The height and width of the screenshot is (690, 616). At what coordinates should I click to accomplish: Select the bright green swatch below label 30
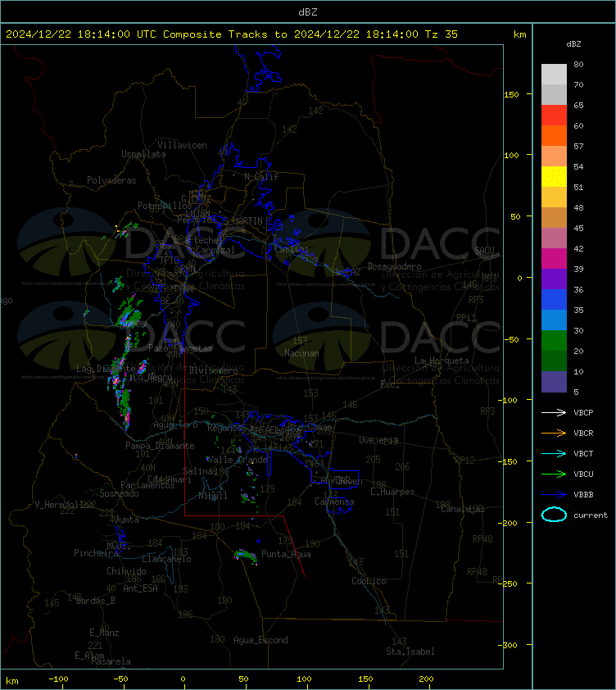click(x=554, y=341)
